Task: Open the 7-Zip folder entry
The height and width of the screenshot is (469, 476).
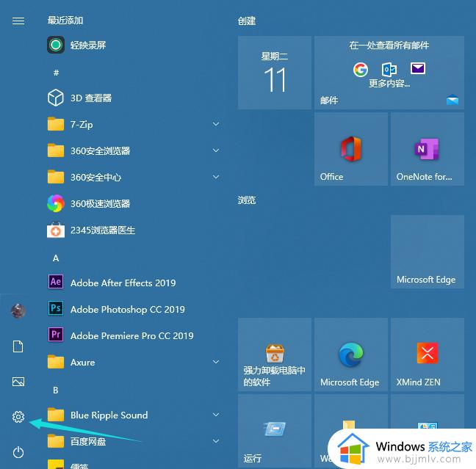Action: pyautogui.click(x=133, y=124)
